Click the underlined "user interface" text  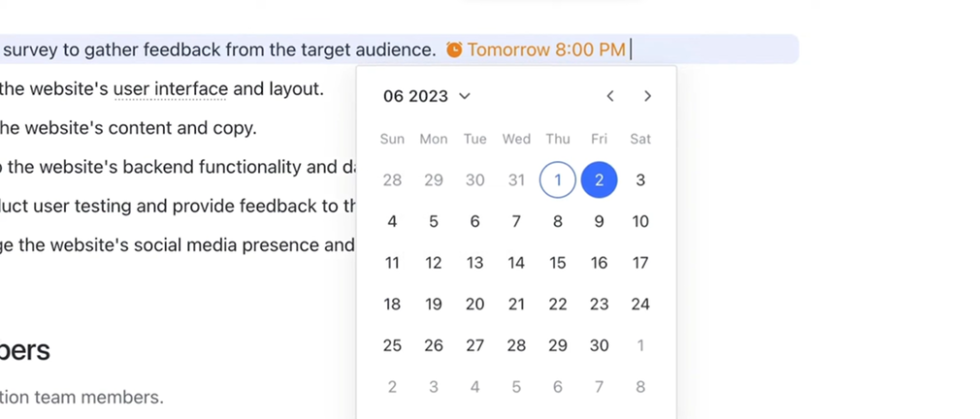pos(171,90)
